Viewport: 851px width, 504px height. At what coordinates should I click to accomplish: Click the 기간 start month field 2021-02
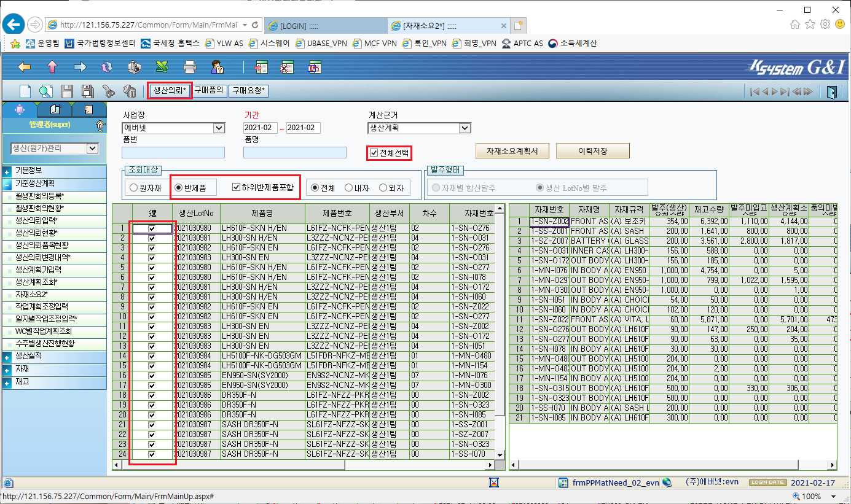[x=261, y=128]
